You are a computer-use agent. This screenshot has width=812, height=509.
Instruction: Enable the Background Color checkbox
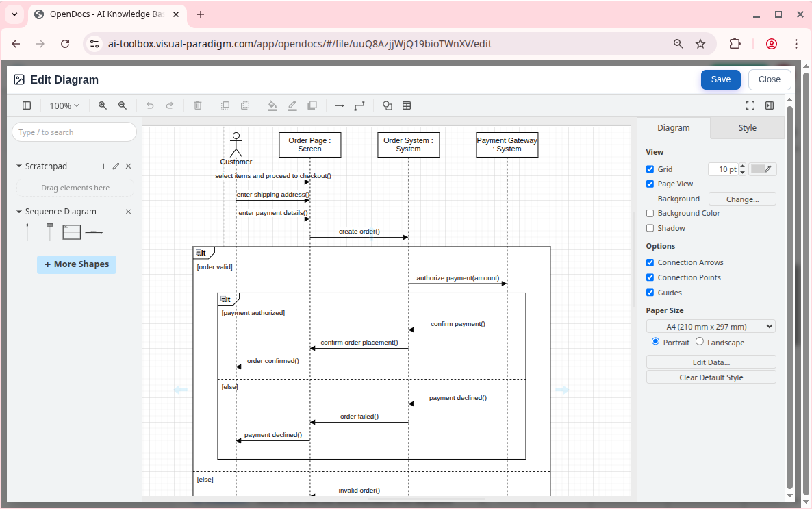tap(650, 213)
